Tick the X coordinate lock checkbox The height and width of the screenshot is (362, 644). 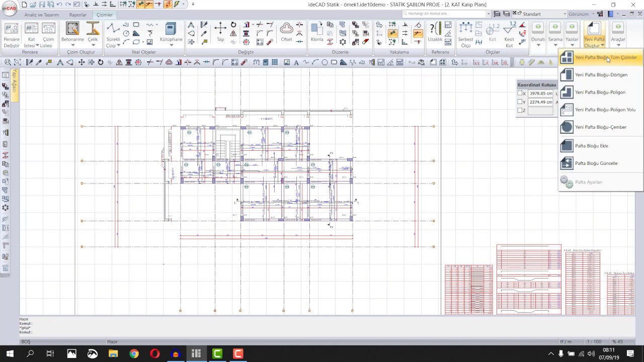[520, 94]
